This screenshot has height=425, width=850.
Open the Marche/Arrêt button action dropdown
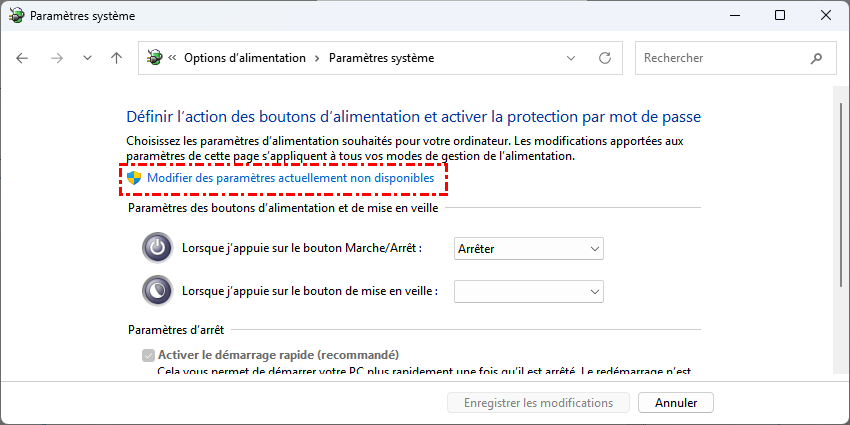pyautogui.click(x=528, y=248)
